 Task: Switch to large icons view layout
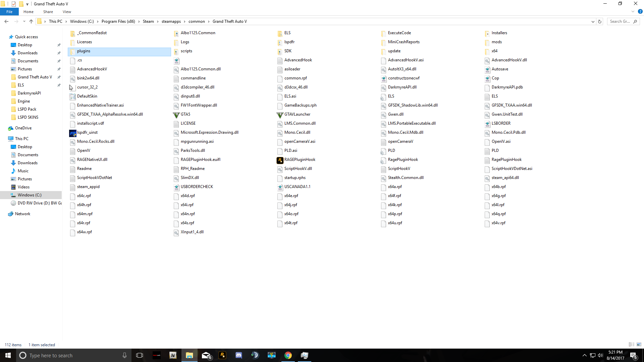639,345
